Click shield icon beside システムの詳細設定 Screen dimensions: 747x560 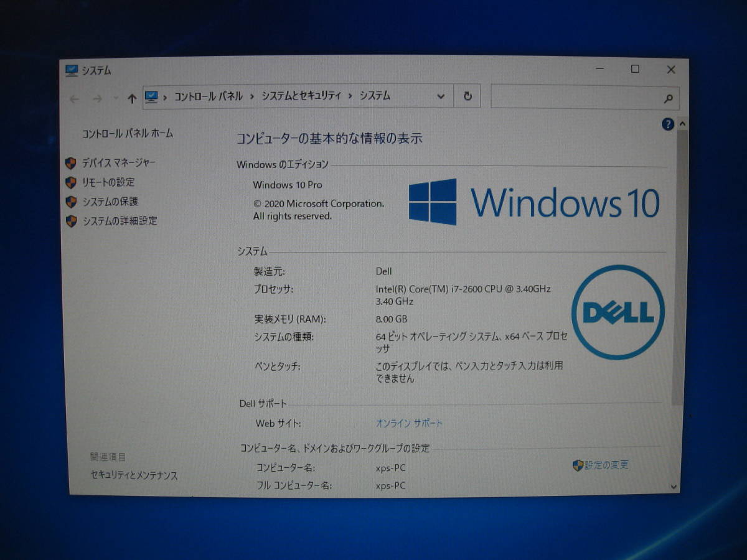tap(71, 221)
